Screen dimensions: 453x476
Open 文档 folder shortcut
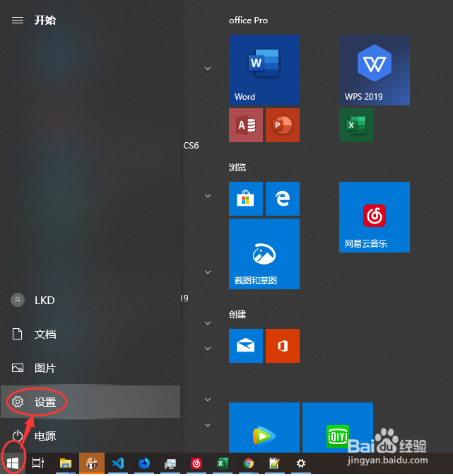(90, 334)
